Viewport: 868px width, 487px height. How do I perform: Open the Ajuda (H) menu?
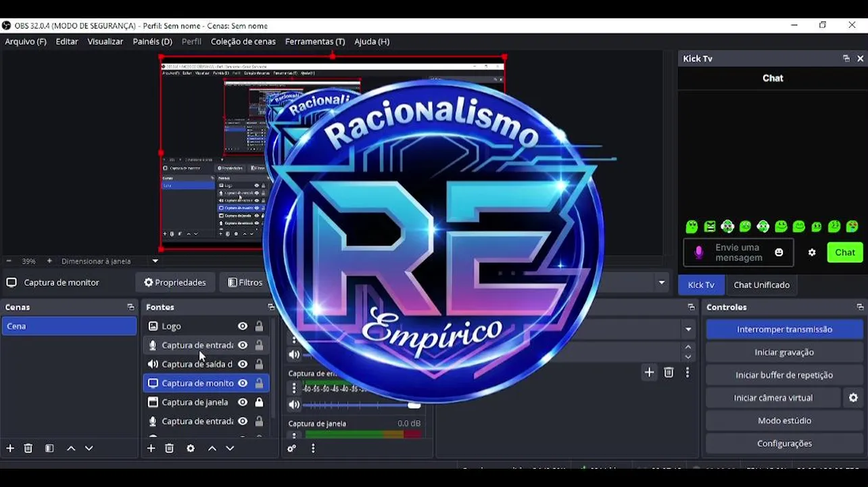372,41
